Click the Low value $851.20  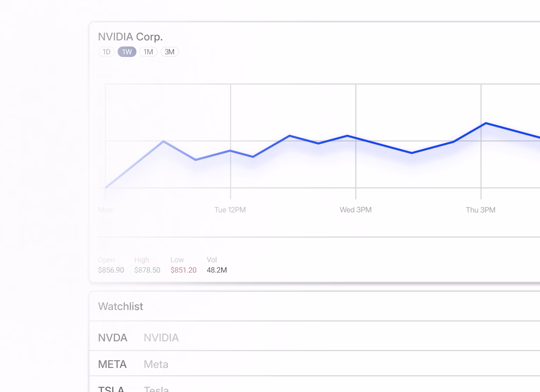click(x=183, y=270)
